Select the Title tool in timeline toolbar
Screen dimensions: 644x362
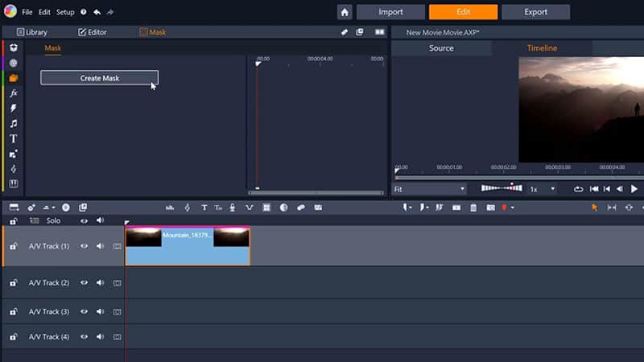coord(204,208)
